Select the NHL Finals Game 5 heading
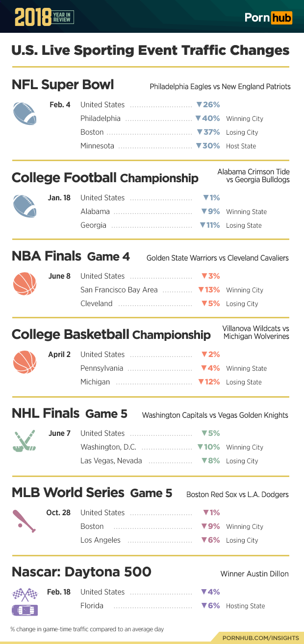Screen dimensions: 304x644 70,414
